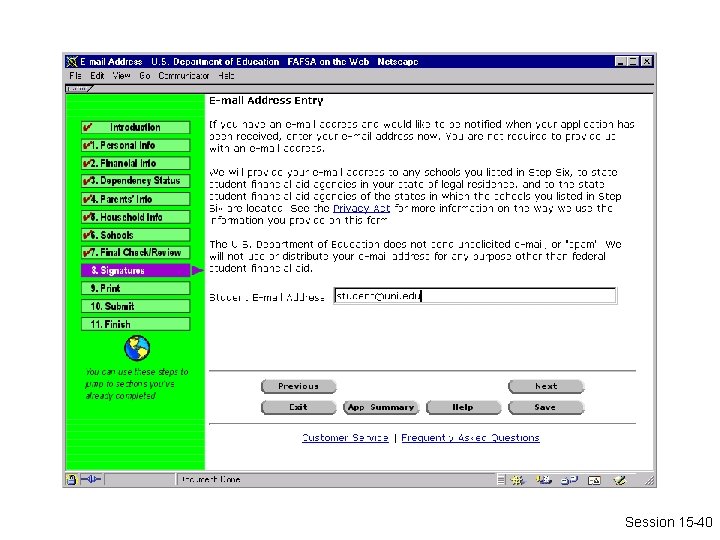Click the Next button

click(546, 386)
